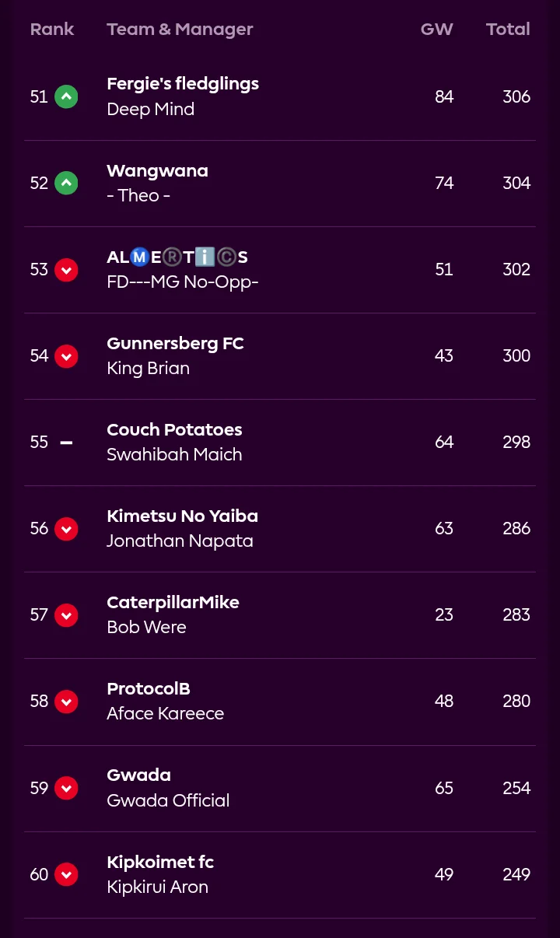
Task: Open Kimetsu No Yaiba team
Action: click(182, 516)
